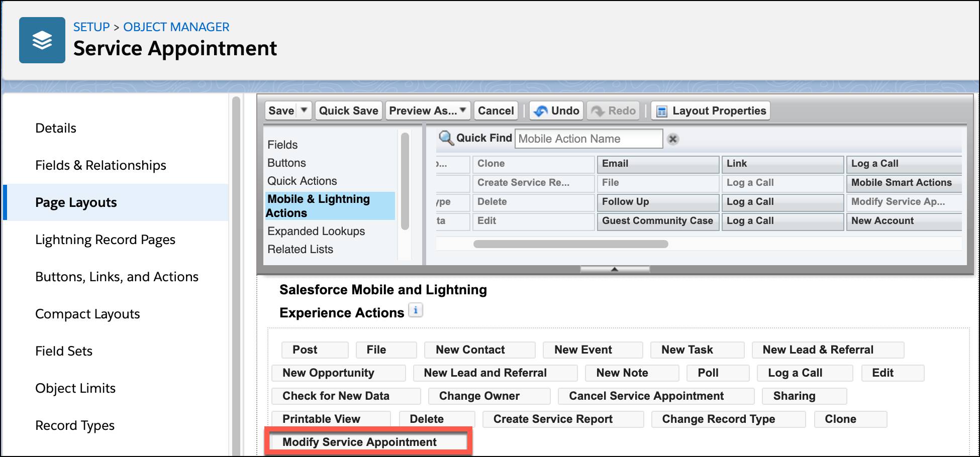Select Email in the palette
Screen dimensions: 980x457
[658, 164]
